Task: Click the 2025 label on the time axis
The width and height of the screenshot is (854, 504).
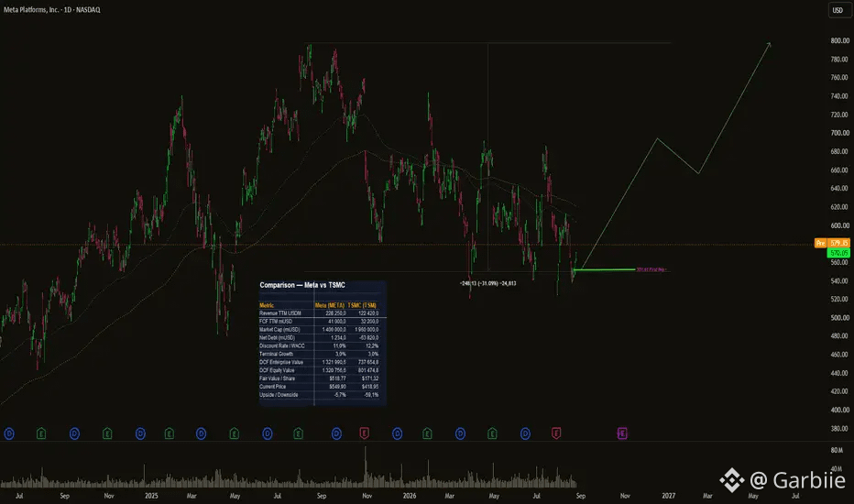Action: click(x=151, y=496)
